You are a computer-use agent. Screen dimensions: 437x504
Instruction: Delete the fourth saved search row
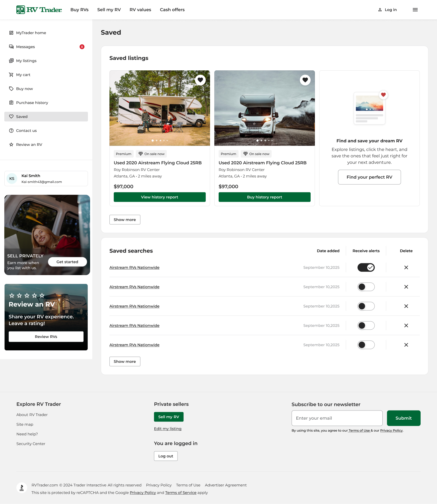tap(406, 326)
